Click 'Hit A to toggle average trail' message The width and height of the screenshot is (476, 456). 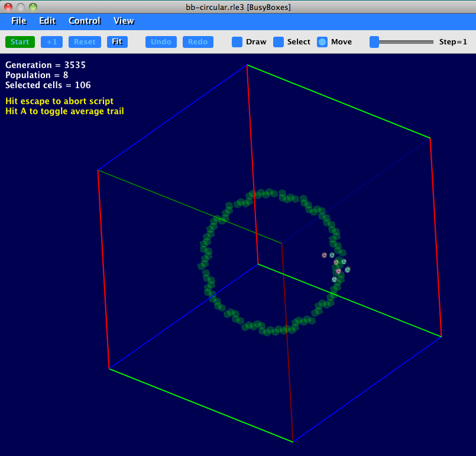coord(64,111)
